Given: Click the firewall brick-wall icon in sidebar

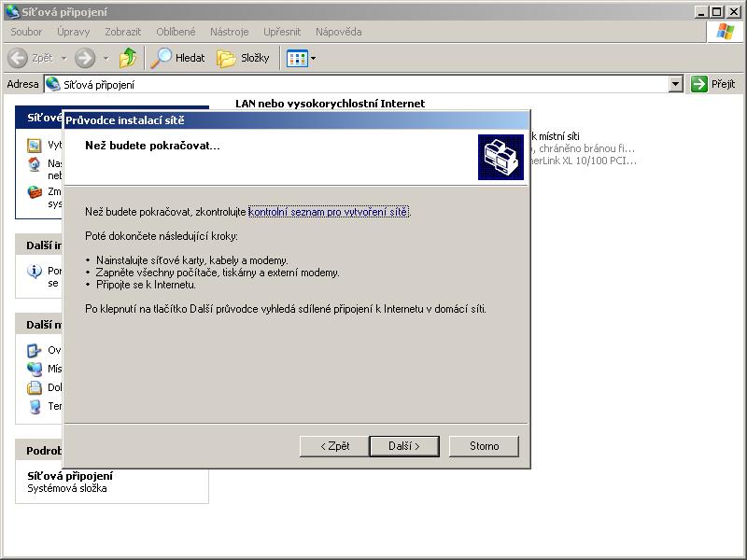Looking at the screenshot, I should coord(35,193).
